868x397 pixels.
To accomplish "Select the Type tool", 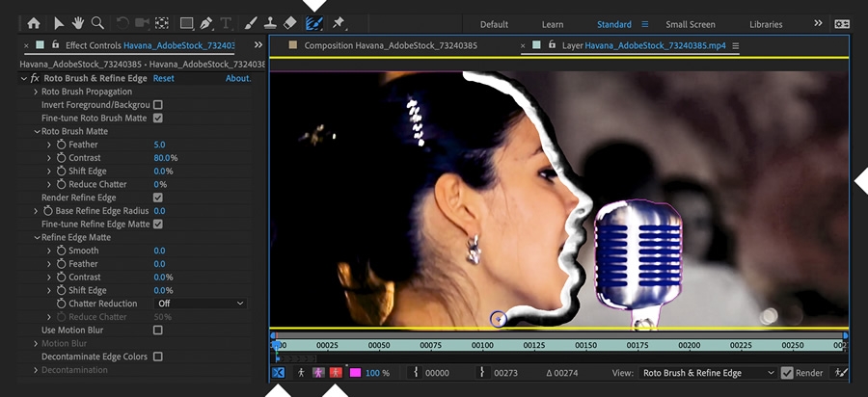I will pos(226,23).
